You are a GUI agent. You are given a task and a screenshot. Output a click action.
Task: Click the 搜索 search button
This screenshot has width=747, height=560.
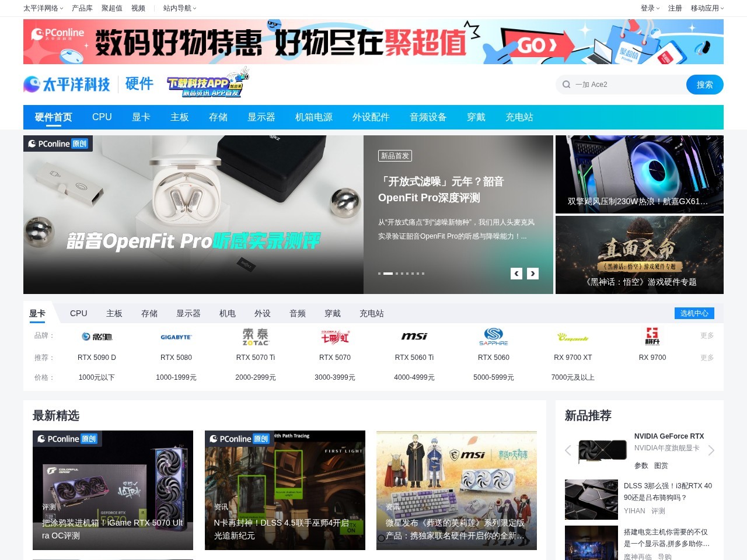704,85
